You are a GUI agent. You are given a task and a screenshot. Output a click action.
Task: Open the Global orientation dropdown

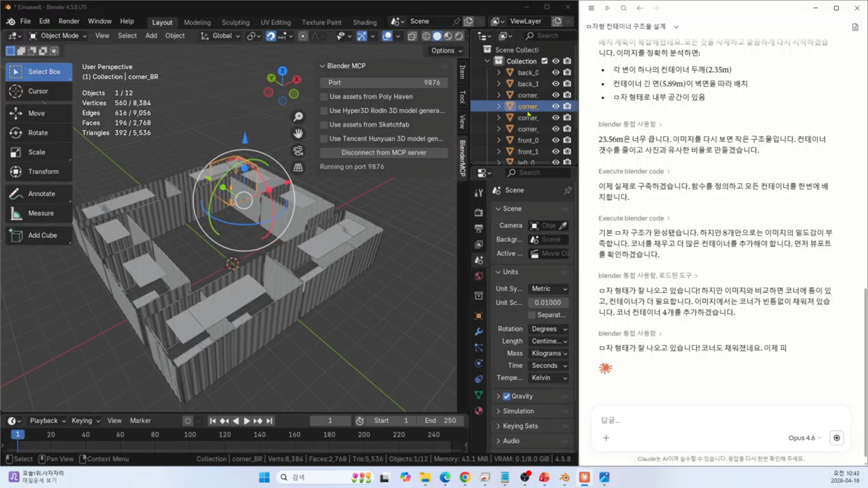[221, 36]
